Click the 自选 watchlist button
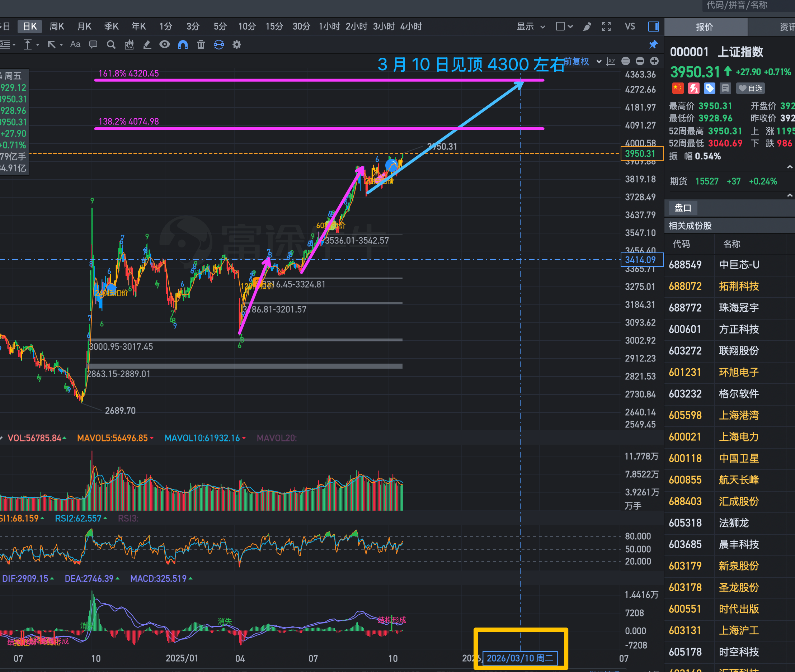This screenshot has width=795, height=672. click(x=751, y=88)
